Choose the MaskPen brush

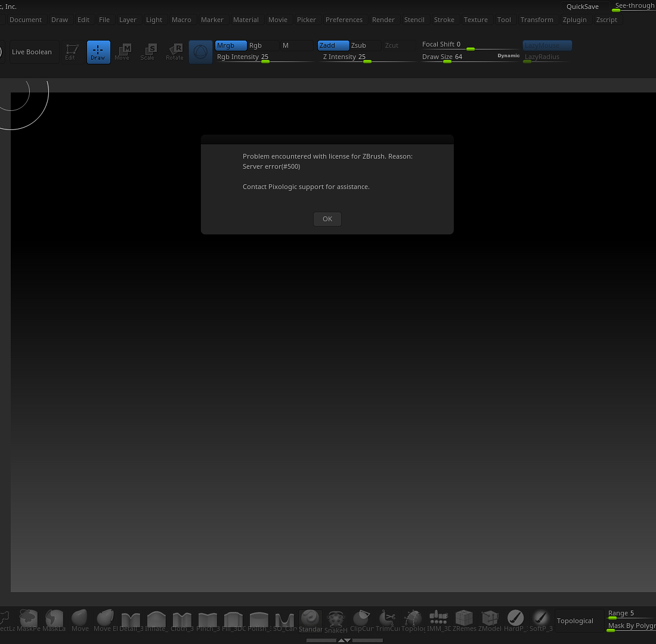tap(29, 620)
